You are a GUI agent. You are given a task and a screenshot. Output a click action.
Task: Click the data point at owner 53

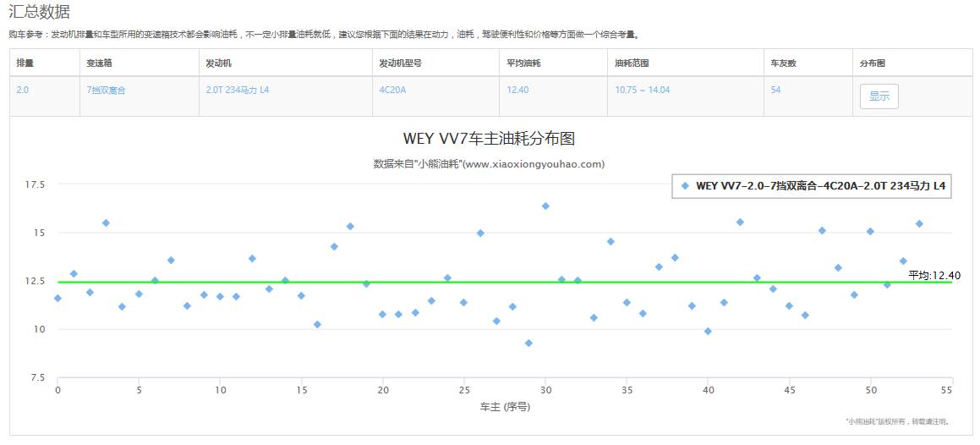coord(919,223)
